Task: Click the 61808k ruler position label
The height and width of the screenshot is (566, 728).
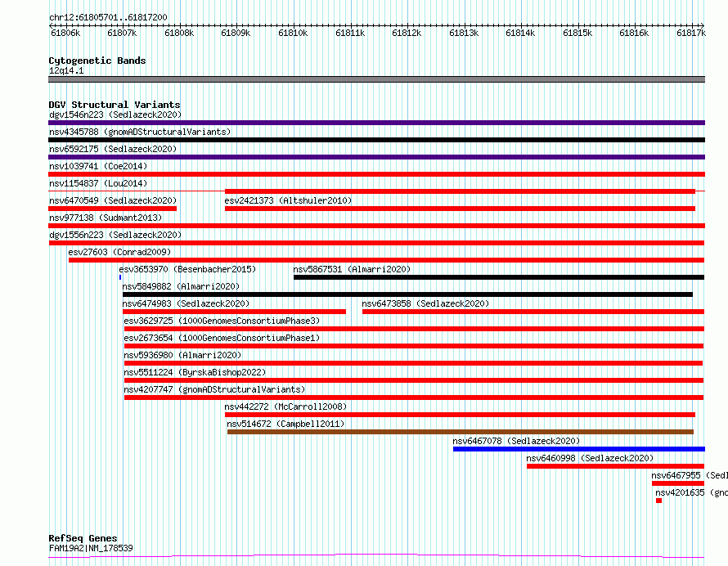Action: [179, 33]
